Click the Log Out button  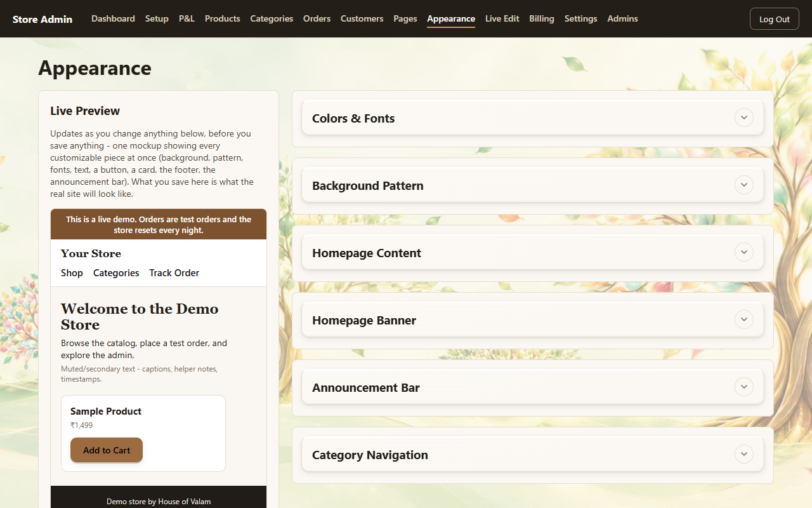[x=774, y=19]
